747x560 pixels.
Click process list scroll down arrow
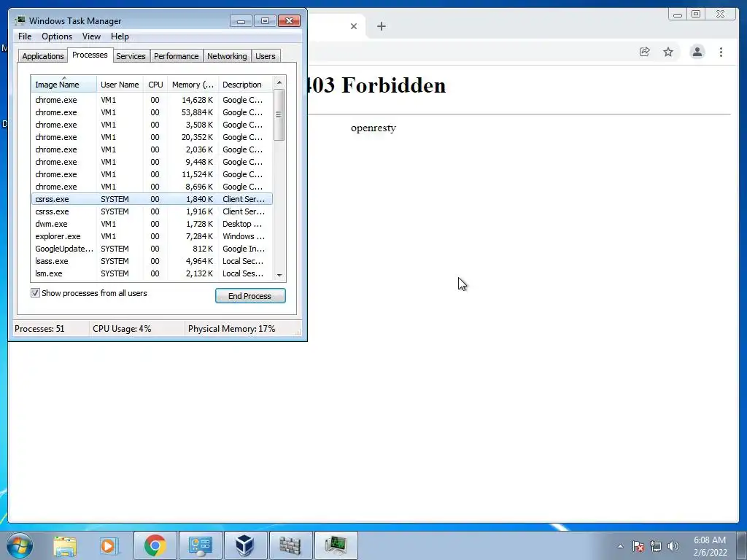279,275
